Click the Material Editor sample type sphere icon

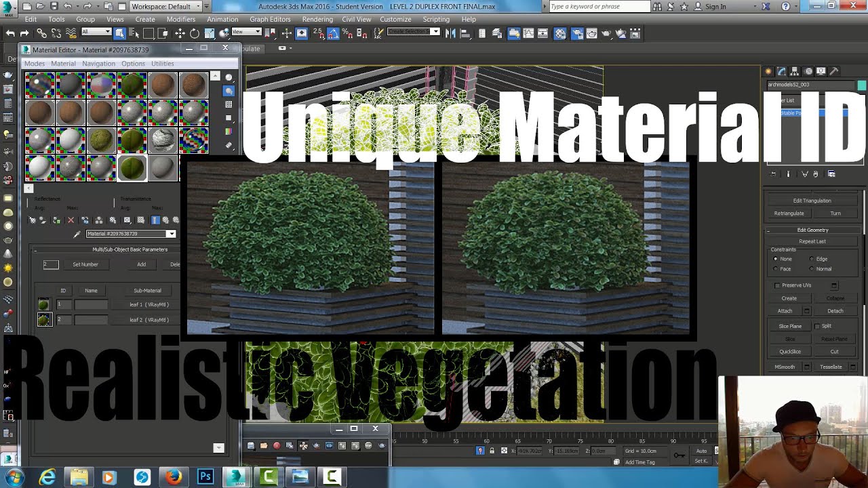pyautogui.click(x=229, y=77)
